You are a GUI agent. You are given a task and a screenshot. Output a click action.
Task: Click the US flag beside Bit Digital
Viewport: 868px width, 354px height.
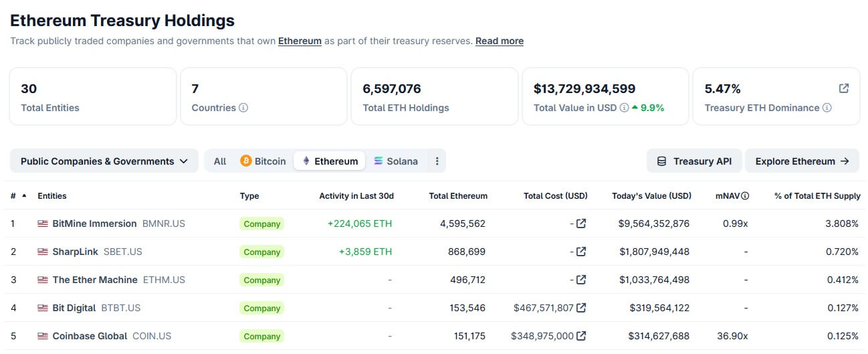pos(43,308)
